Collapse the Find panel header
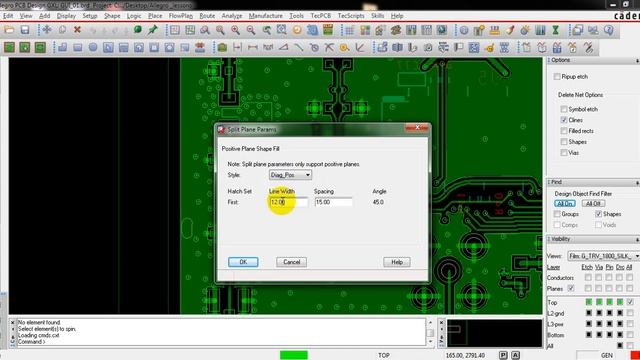This screenshot has width=640, height=360. pyautogui.click(x=593, y=182)
